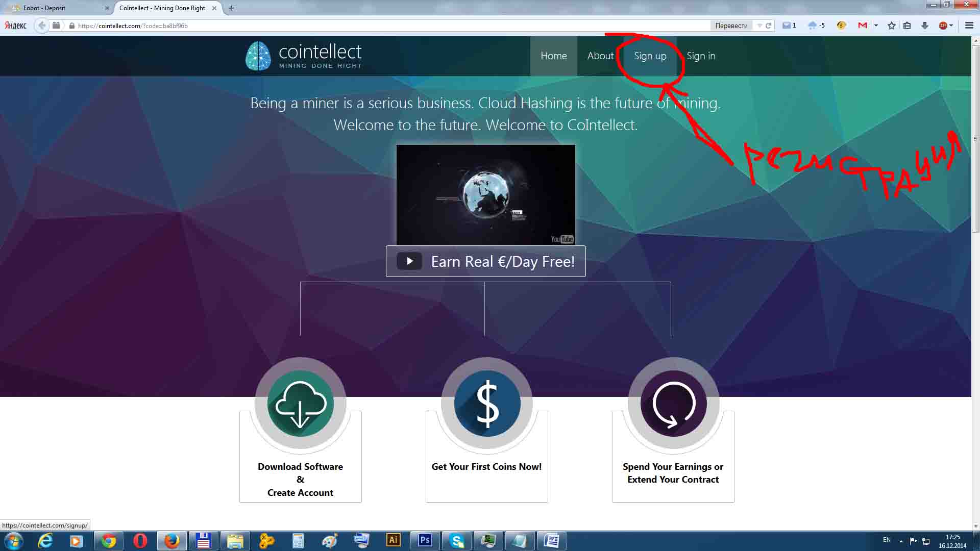
Task: Click the padlock site security icon
Action: pos(72,26)
